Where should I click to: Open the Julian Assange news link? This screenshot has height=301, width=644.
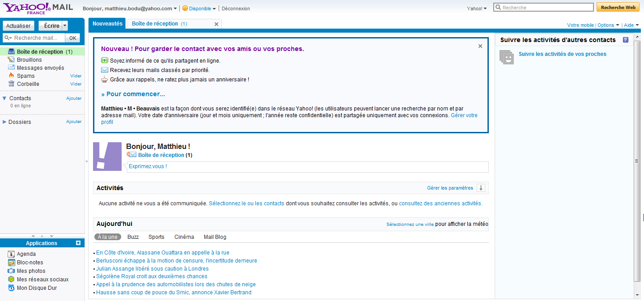tap(152, 269)
